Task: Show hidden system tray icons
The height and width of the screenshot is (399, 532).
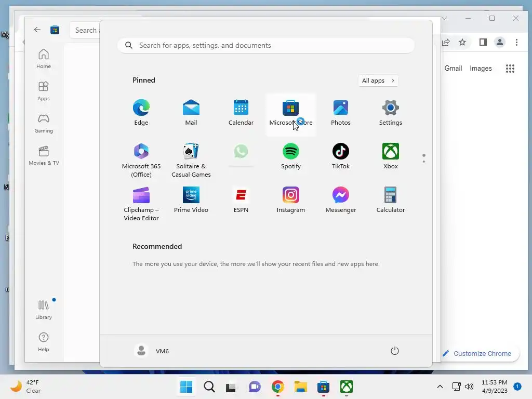Action: coord(440,387)
